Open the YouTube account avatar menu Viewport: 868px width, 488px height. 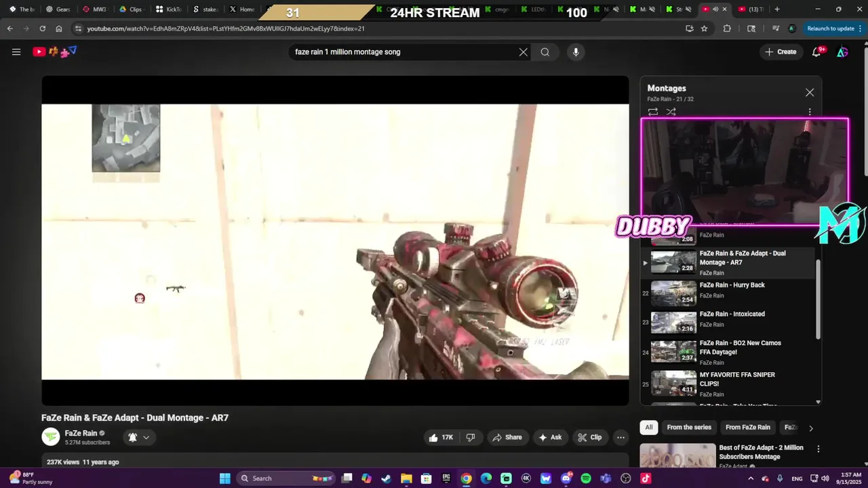(842, 52)
